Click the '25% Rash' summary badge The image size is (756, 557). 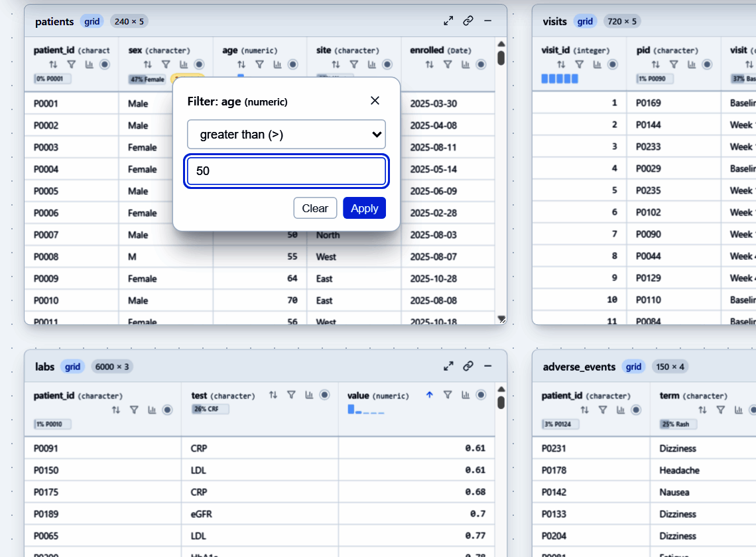[x=678, y=424]
